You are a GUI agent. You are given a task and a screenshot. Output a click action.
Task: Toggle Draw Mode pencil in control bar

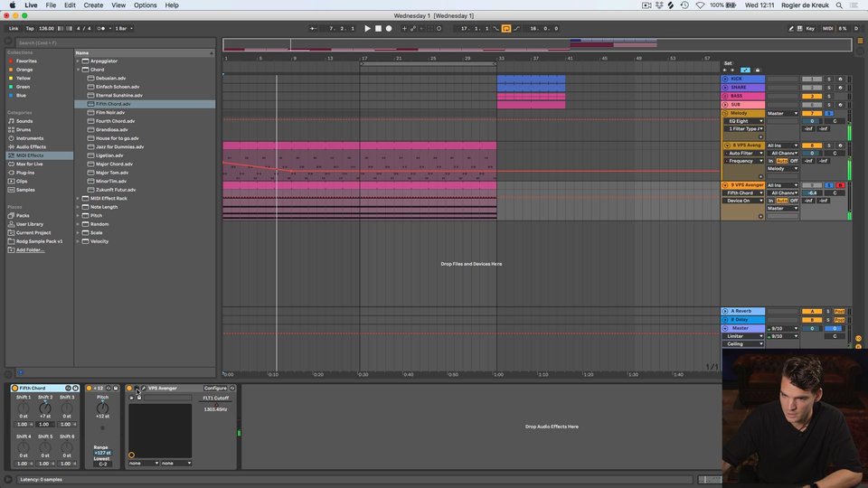[x=791, y=28]
